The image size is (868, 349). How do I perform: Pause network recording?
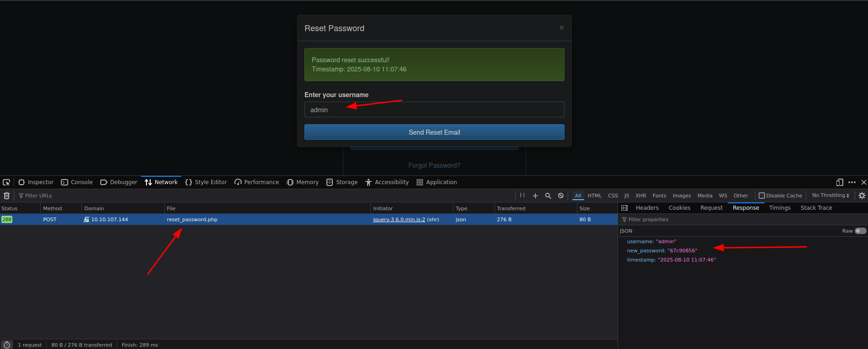click(522, 196)
